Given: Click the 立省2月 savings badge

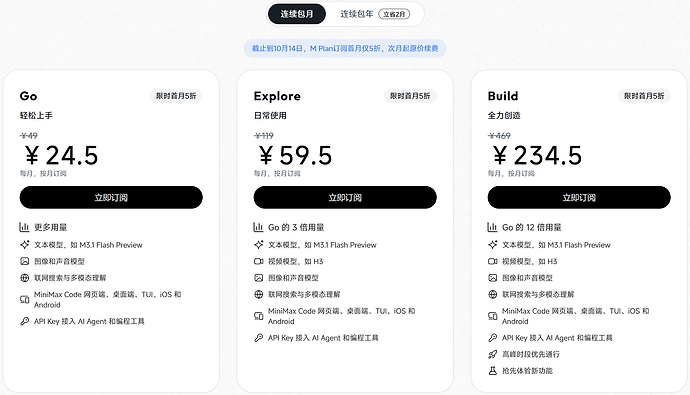Looking at the screenshot, I should click(394, 14).
